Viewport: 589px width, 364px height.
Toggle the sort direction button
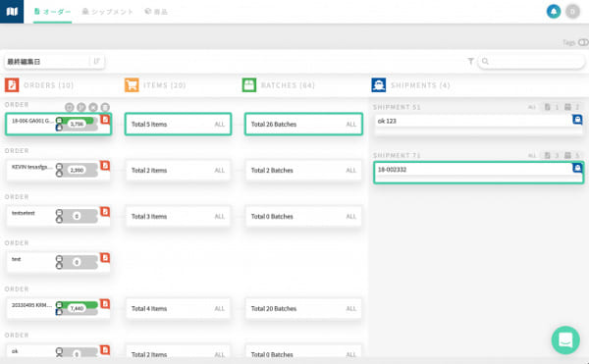(x=96, y=61)
